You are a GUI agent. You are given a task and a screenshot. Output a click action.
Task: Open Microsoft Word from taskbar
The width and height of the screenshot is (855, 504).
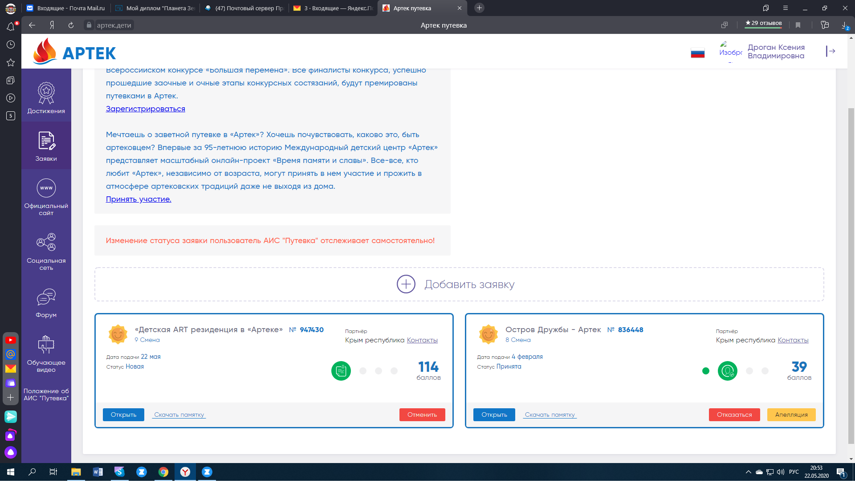pyautogui.click(x=98, y=472)
